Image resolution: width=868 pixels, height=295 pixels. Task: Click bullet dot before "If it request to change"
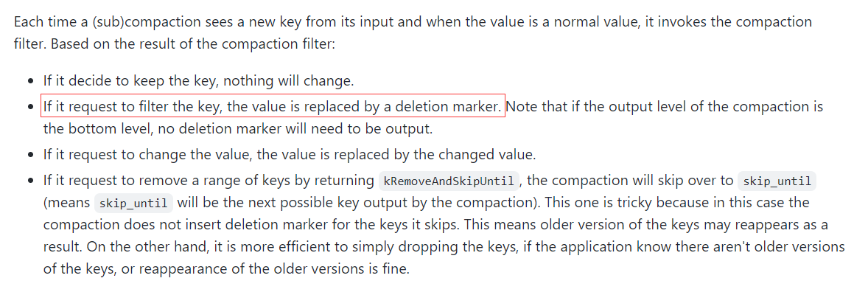click(x=32, y=154)
